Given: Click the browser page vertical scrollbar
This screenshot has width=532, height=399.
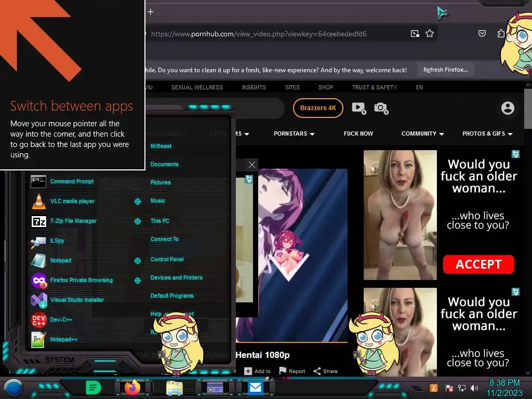Looking at the screenshot, I should click(528, 109).
